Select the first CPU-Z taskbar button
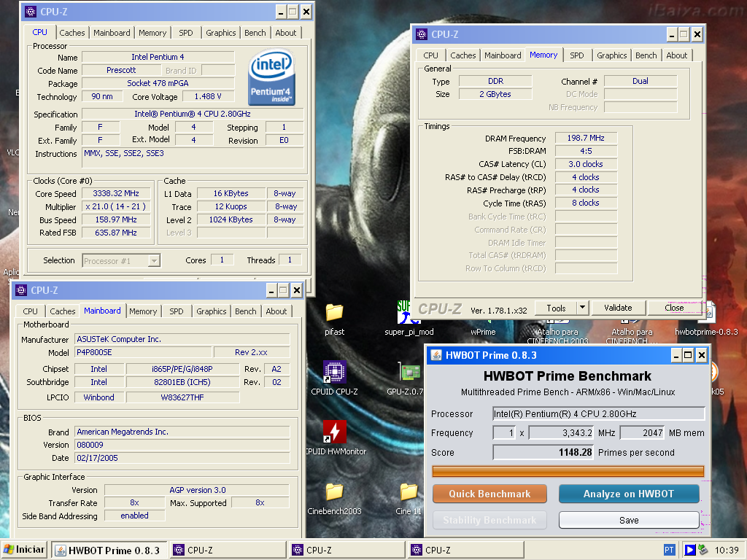This screenshot has width=747, height=560. coord(228,551)
